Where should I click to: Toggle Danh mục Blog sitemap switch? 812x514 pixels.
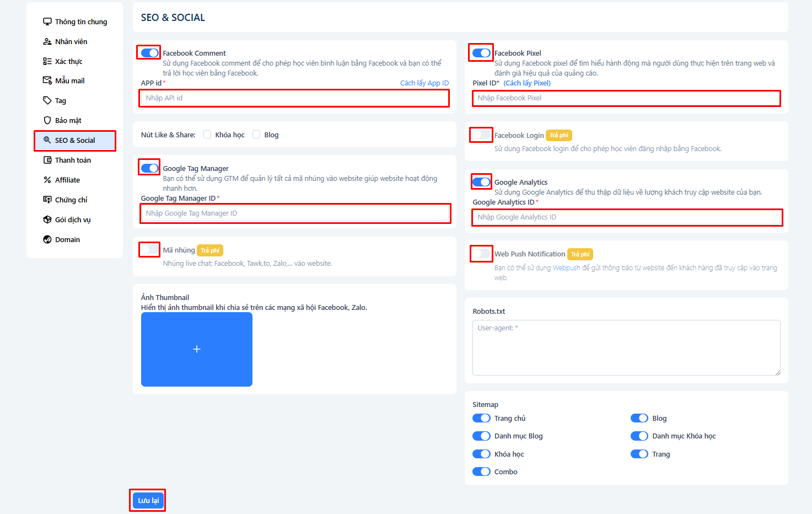481,436
